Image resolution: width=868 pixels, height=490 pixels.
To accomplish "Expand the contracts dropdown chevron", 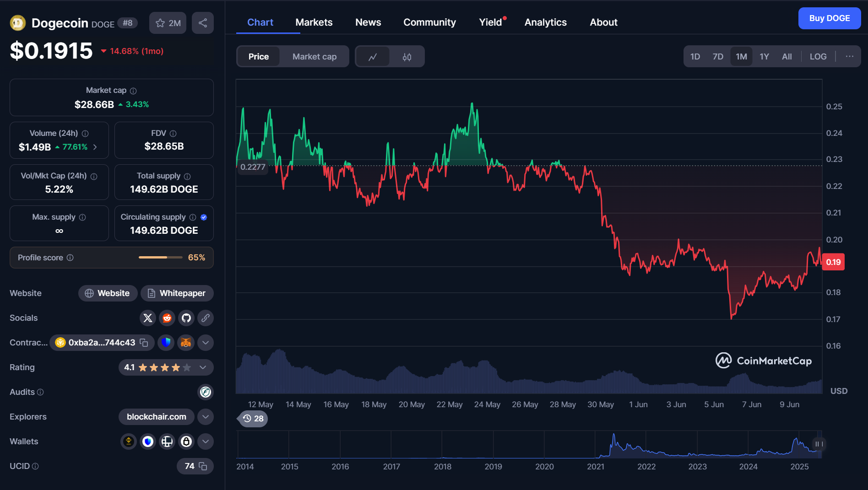I will pyautogui.click(x=206, y=343).
